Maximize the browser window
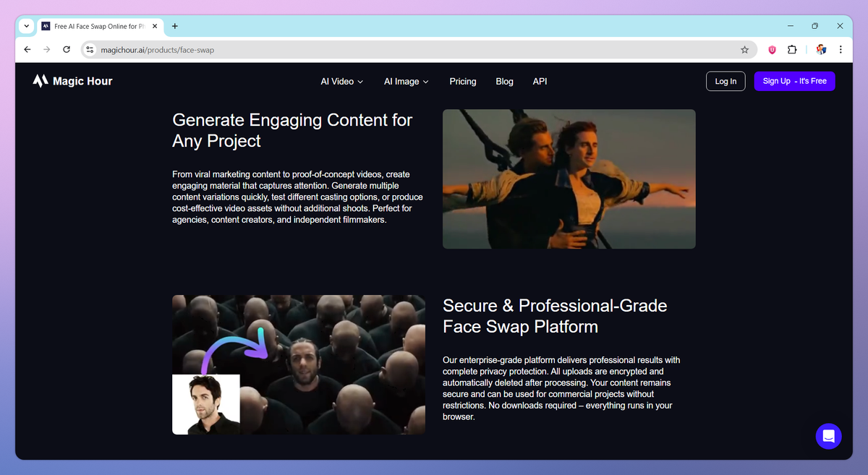 pos(814,26)
